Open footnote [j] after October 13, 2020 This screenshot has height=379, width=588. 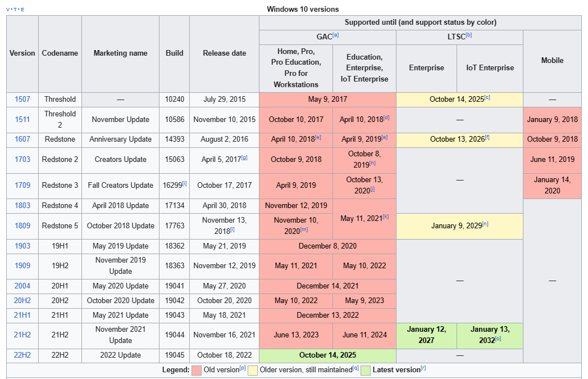pyautogui.click(x=372, y=189)
